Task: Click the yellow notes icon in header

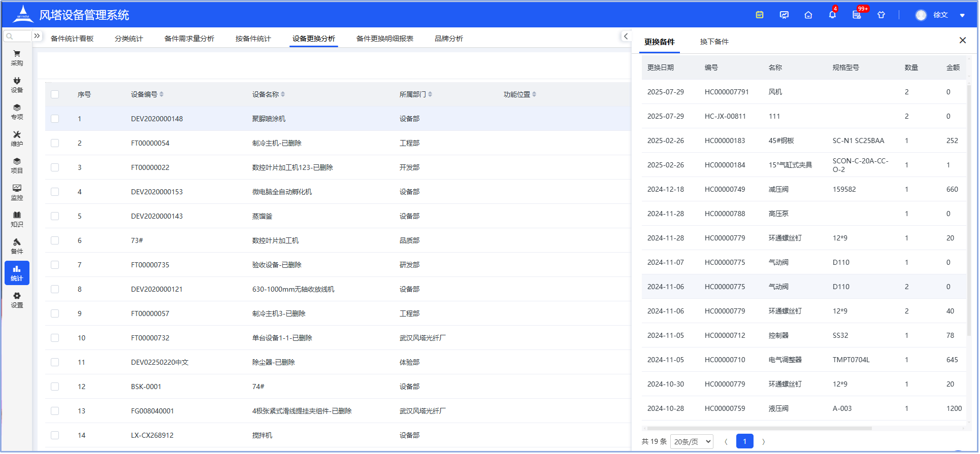Action: click(760, 15)
